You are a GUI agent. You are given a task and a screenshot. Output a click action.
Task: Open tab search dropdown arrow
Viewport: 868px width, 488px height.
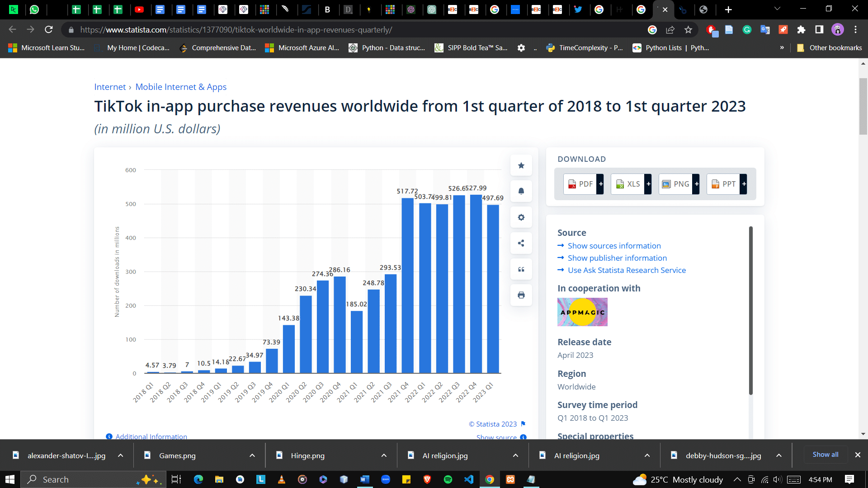tap(777, 9)
